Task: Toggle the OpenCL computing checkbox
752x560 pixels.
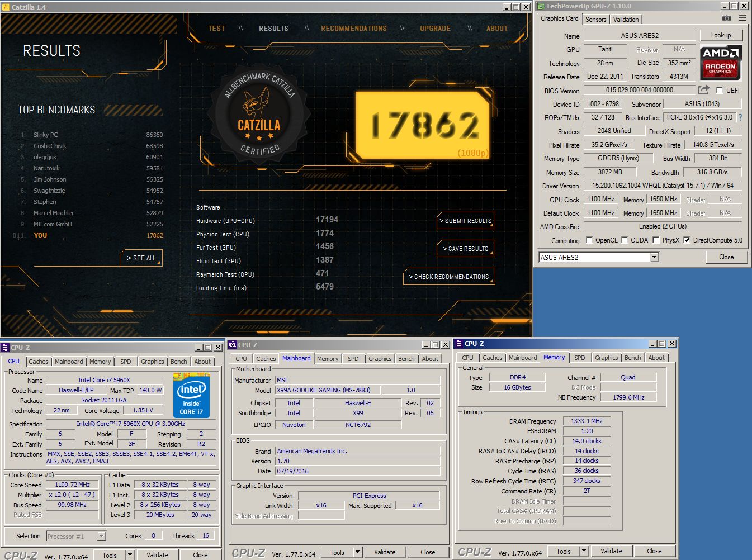Action: pyautogui.click(x=589, y=240)
